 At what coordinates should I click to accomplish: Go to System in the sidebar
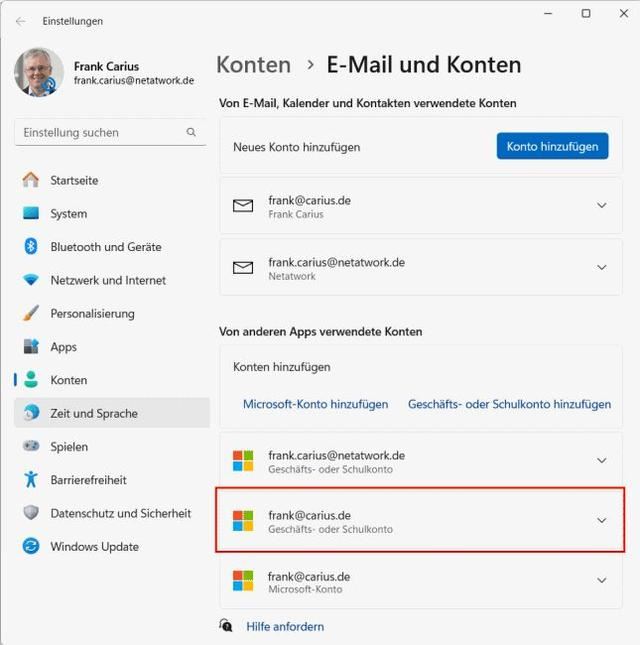(x=68, y=214)
